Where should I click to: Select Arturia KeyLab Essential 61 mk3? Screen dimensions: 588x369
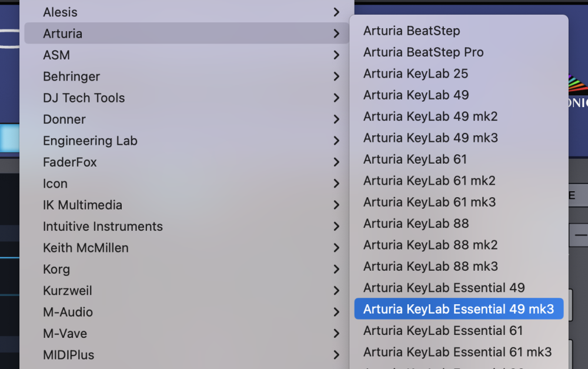click(457, 352)
